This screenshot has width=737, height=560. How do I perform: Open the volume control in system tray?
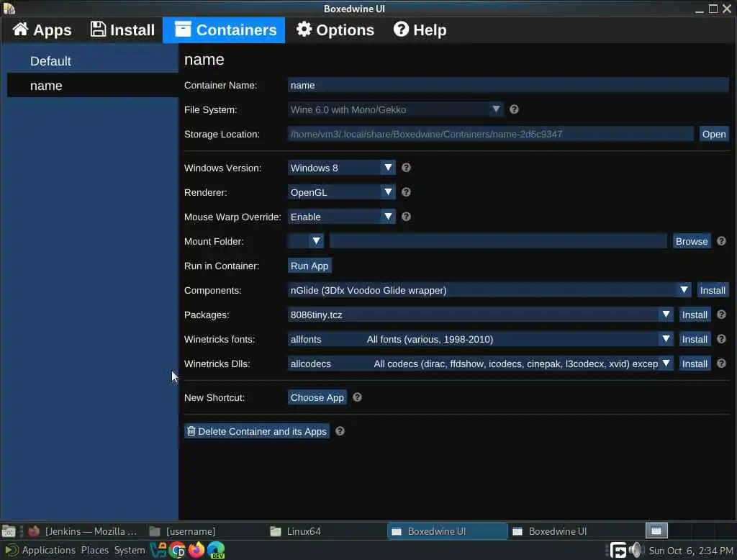click(635, 550)
